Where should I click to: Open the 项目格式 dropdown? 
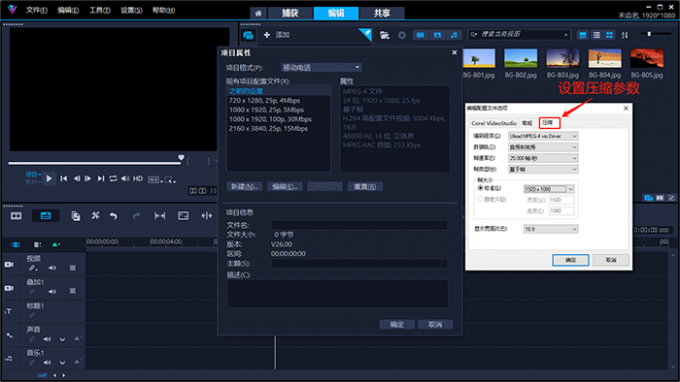[321, 67]
